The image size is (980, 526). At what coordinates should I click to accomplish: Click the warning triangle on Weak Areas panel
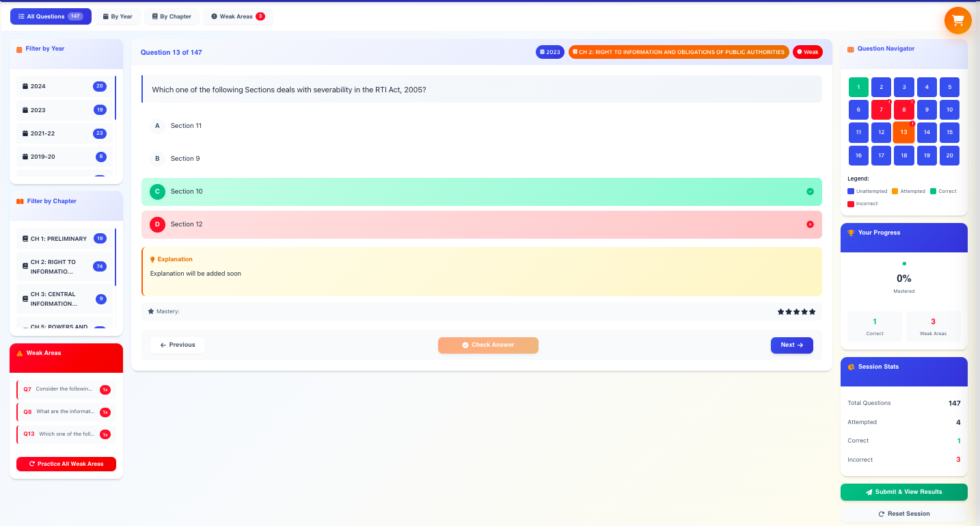[x=19, y=353]
